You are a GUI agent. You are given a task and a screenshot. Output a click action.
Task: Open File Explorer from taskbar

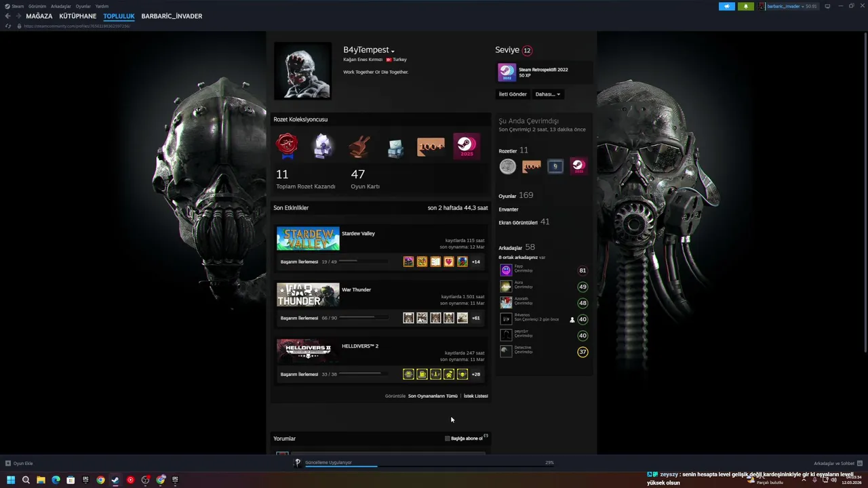click(41, 480)
